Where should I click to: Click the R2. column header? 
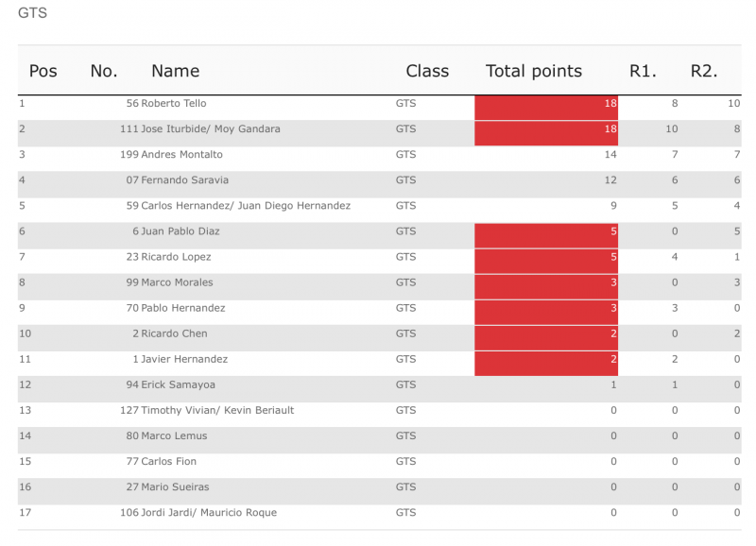[704, 71]
